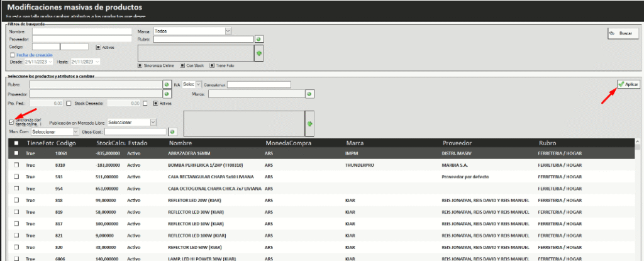Click green icon next to Proveedor attribute field
This screenshot has height=261, width=644.
click(167, 94)
